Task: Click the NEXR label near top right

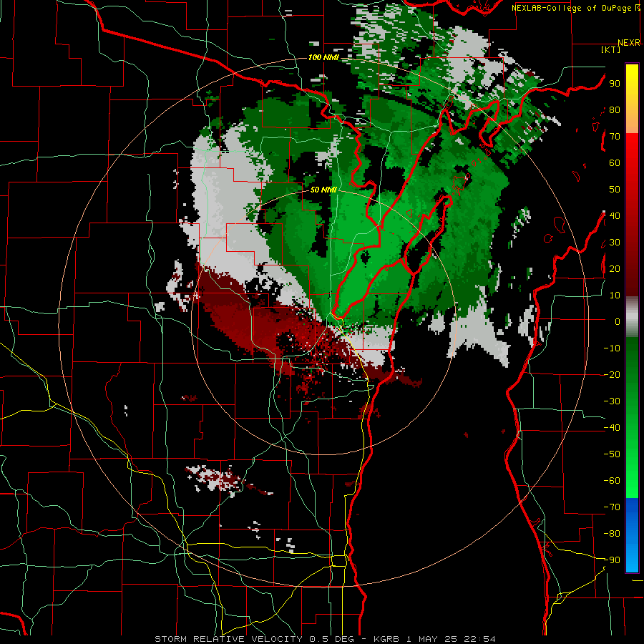Action: coord(629,43)
